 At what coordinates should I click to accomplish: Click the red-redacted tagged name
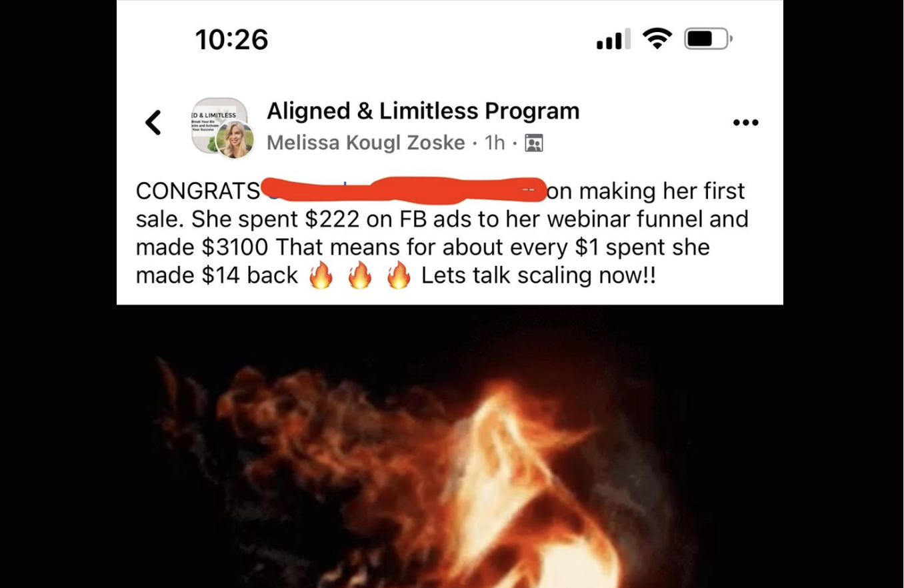(x=403, y=190)
